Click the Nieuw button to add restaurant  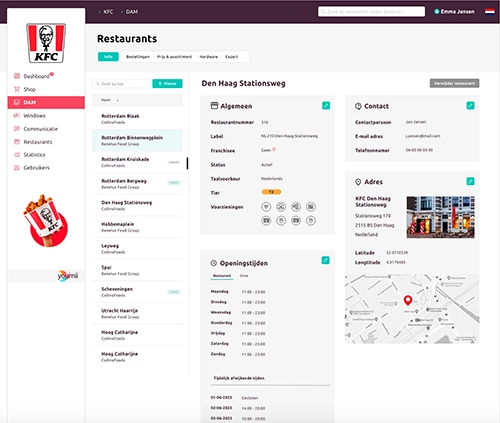(167, 83)
